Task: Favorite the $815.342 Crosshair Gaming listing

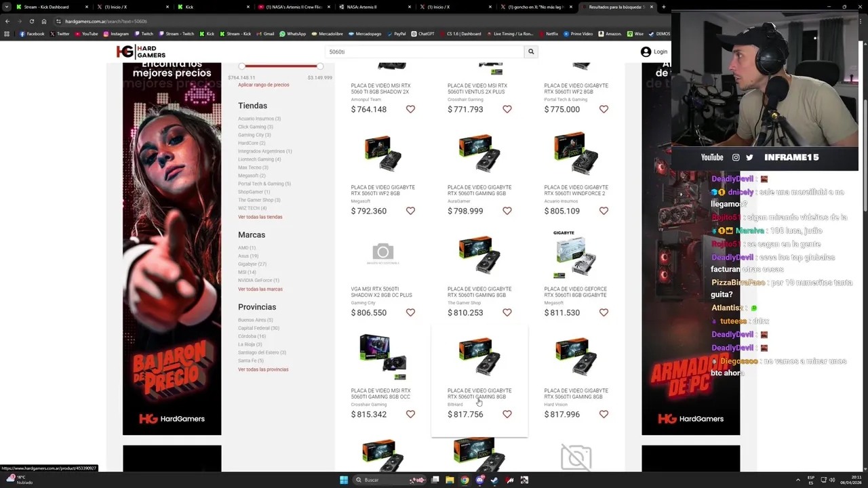Action: (x=410, y=414)
